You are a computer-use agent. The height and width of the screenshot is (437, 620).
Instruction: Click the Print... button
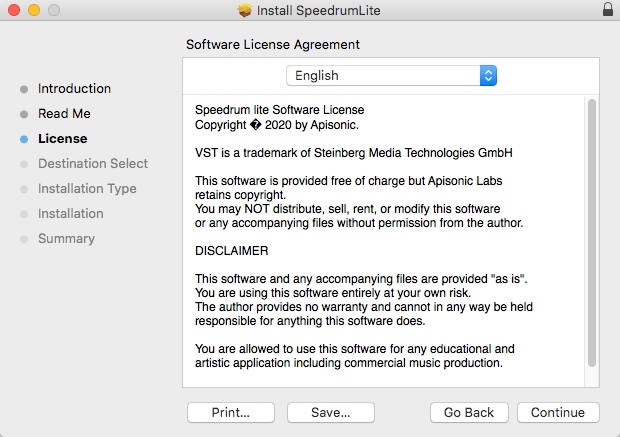click(230, 412)
